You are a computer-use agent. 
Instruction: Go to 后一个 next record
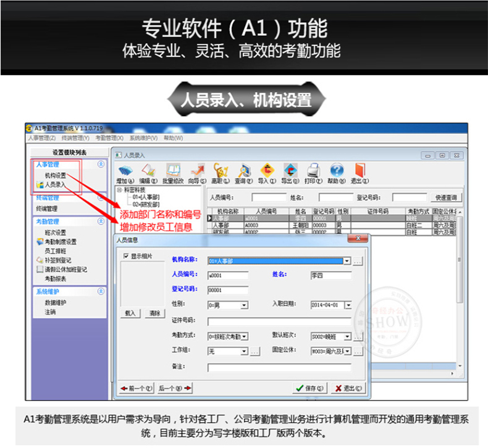pyautogui.click(x=175, y=388)
